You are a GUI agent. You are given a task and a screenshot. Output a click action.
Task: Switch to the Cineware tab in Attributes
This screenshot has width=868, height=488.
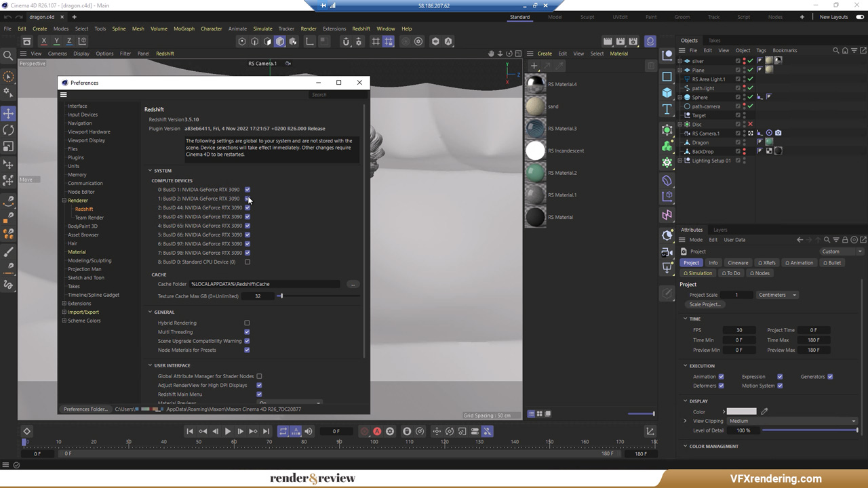click(x=738, y=263)
